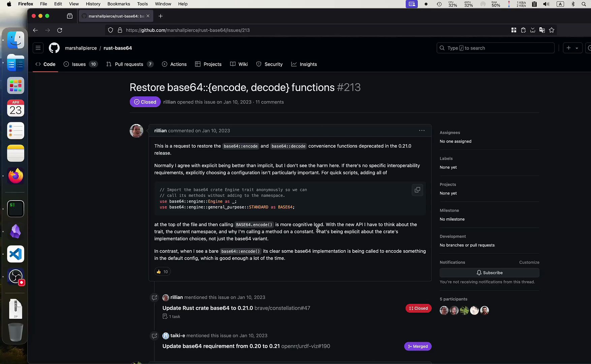Image resolution: width=591 pixels, height=364 pixels.
Task: Show site security padlock info
Action: click(120, 30)
